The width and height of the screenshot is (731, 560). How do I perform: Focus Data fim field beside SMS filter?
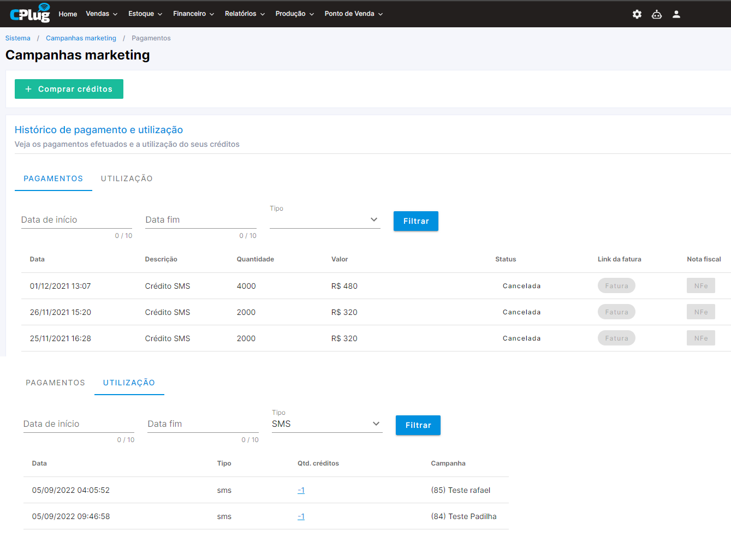click(x=203, y=424)
